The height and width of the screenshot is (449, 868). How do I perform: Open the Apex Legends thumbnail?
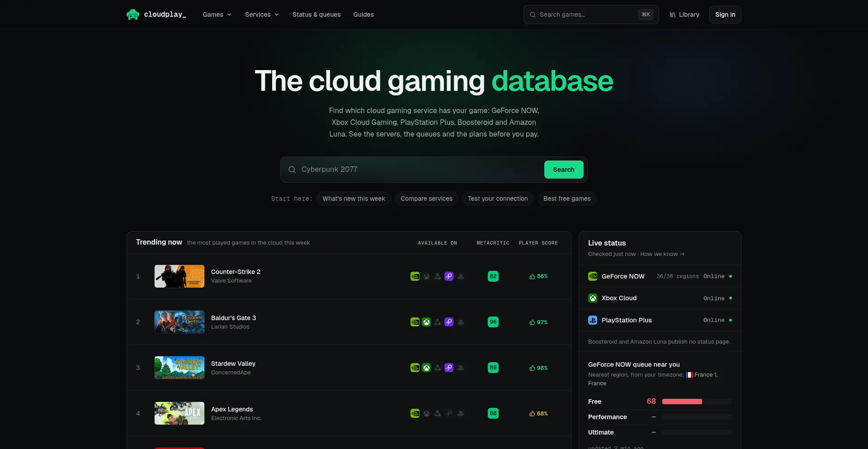click(x=179, y=413)
